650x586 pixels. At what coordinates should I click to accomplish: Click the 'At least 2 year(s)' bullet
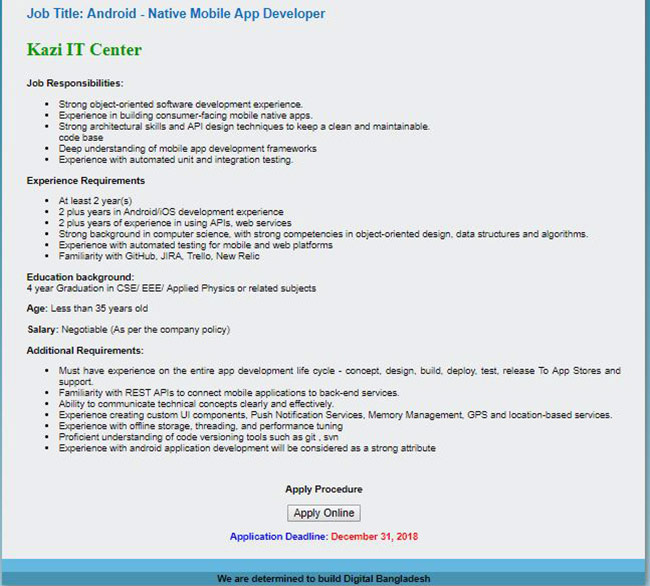pos(95,201)
